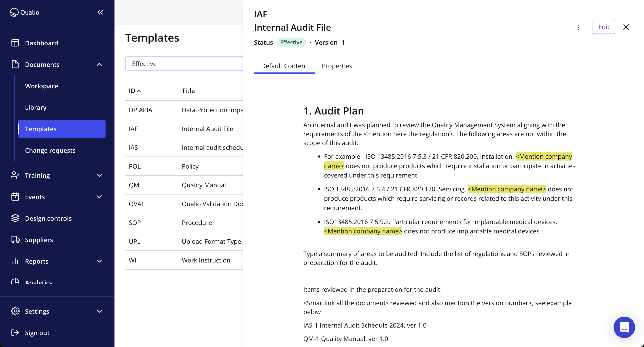This screenshot has height=347, width=644.
Task: Click the Sign out icon
Action: pos(15,332)
